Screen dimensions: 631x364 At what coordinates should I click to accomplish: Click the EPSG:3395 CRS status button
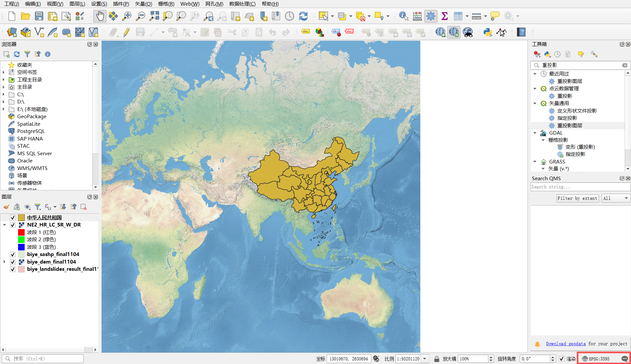tap(599, 359)
